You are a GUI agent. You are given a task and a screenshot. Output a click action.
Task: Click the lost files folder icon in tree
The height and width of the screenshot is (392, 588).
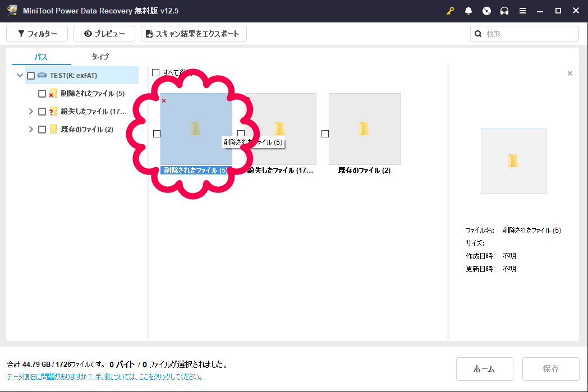(53, 111)
